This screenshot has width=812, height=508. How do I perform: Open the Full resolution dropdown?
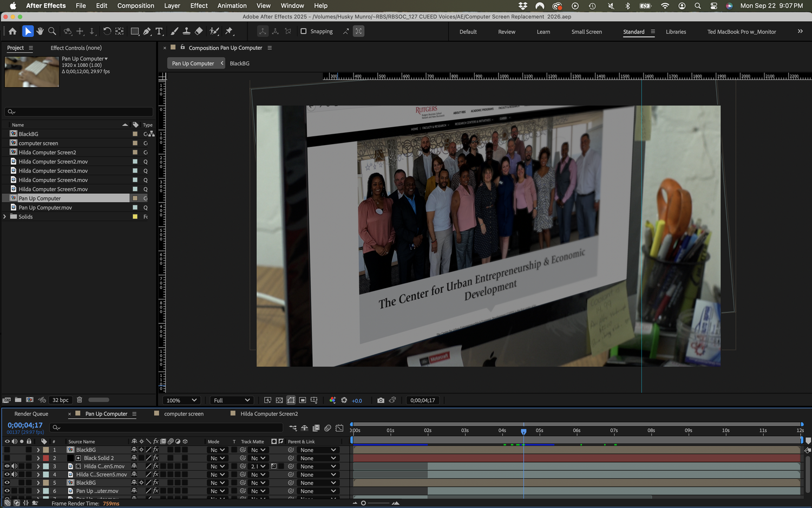(232, 400)
